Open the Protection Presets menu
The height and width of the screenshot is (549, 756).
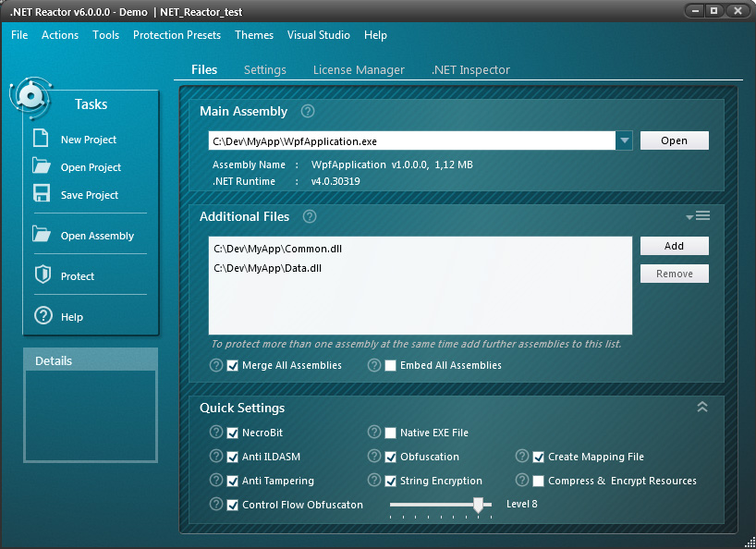177,35
